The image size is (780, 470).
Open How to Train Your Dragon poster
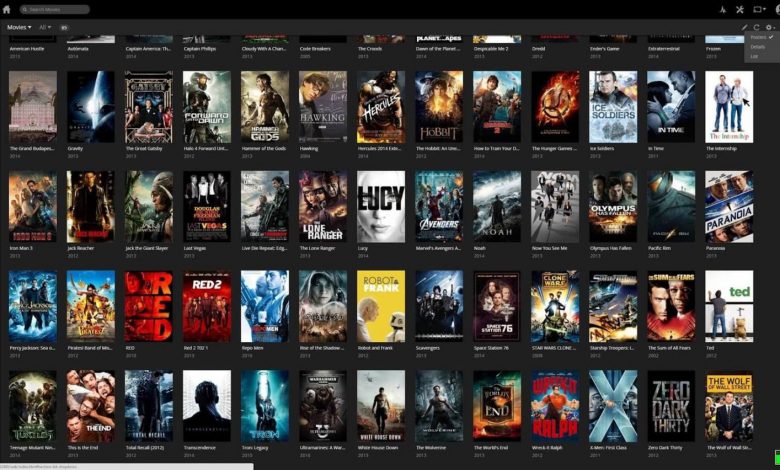[x=497, y=106]
